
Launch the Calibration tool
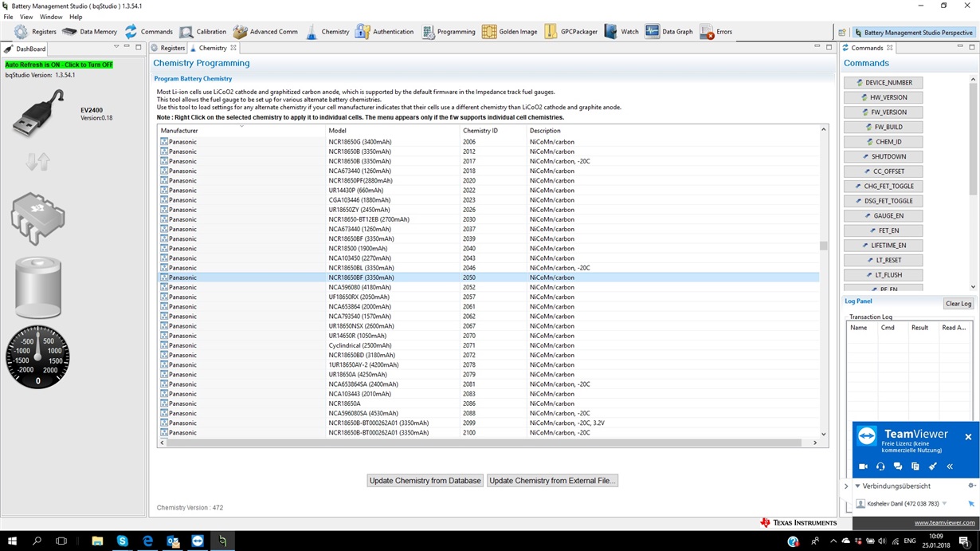tap(202, 32)
